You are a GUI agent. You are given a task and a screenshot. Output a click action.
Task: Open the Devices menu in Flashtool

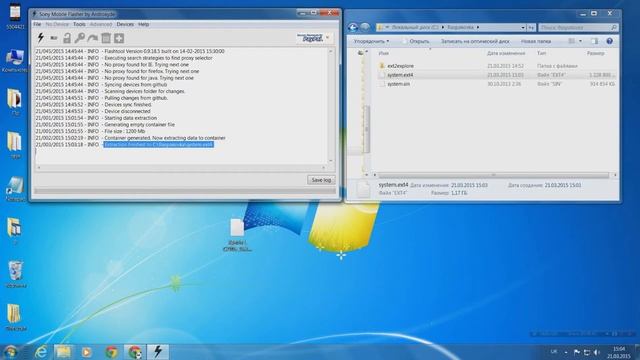click(125, 24)
